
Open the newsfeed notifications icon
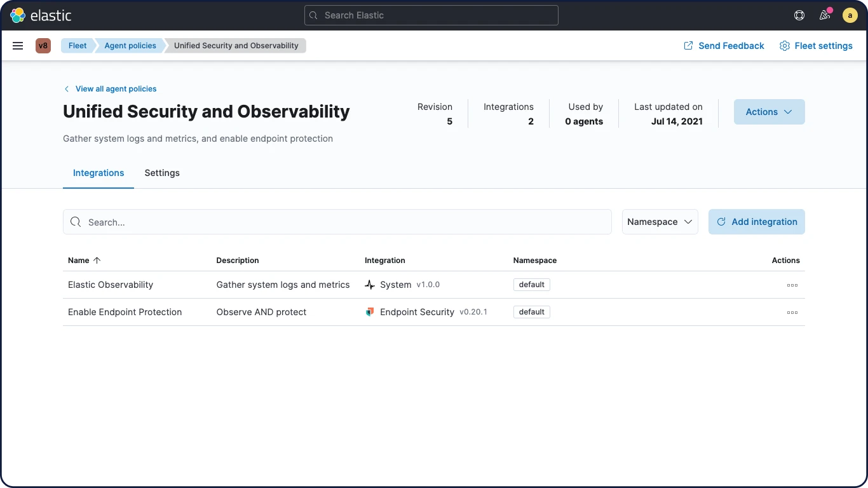point(825,15)
